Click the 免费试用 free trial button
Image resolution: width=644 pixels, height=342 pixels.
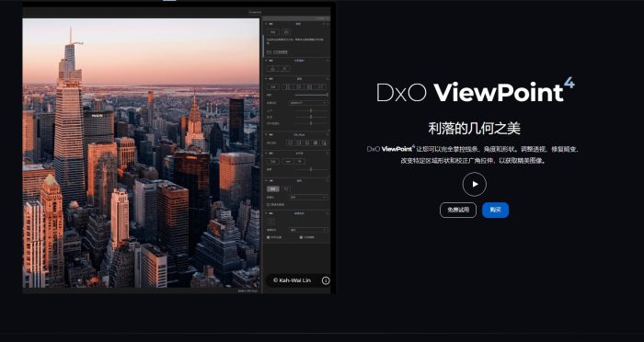coord(458,210)
